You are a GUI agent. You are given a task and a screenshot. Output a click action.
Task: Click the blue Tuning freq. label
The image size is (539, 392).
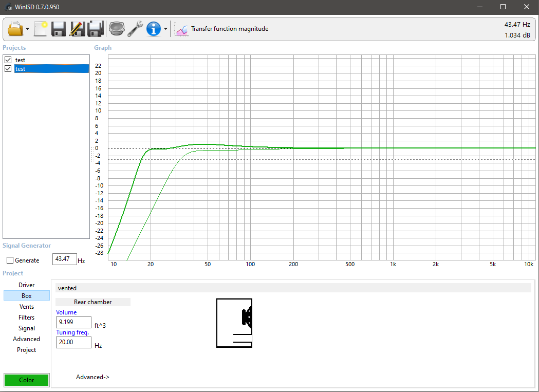pos(72,332)
